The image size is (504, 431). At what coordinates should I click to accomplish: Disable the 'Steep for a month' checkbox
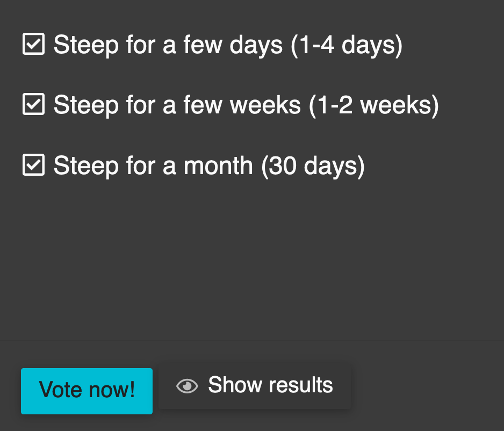click(33, 165)
